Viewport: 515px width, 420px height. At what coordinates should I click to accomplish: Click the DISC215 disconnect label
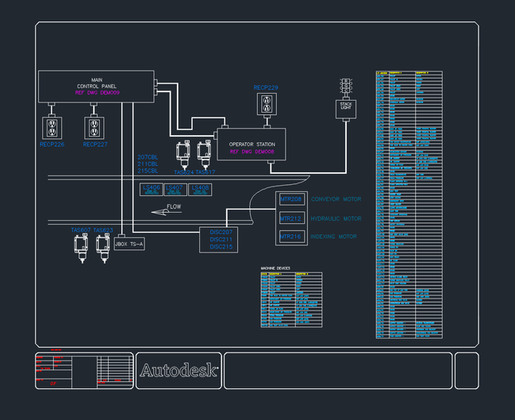pos(221,247)
